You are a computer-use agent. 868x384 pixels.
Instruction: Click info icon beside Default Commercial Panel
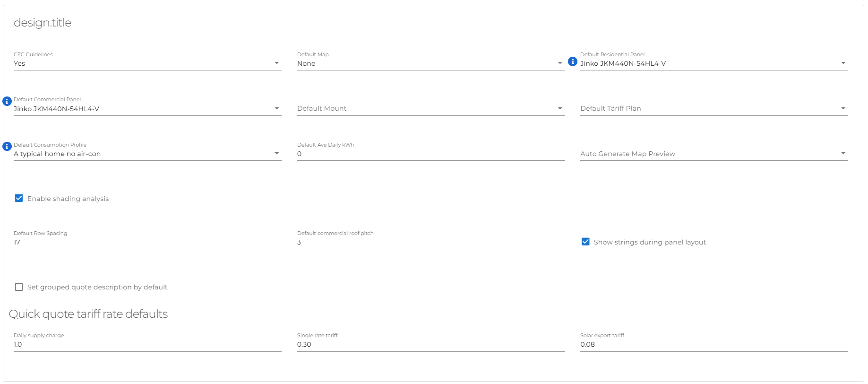tap(7, 101)
